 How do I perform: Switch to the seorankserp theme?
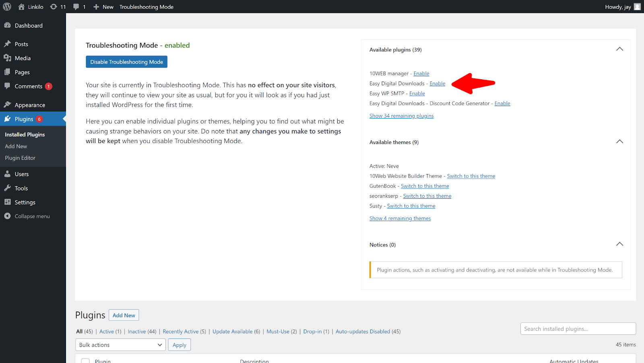tap(427, 196)
